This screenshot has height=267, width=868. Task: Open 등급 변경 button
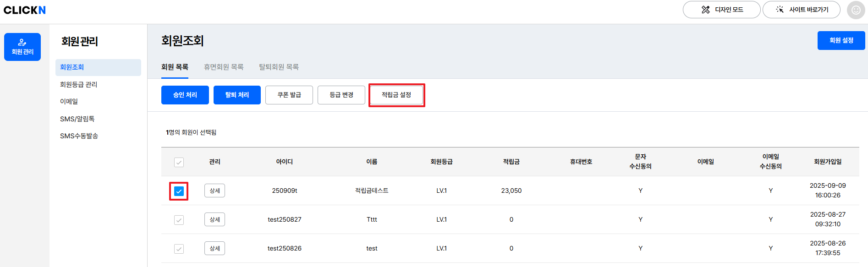[x=341, y=95]
